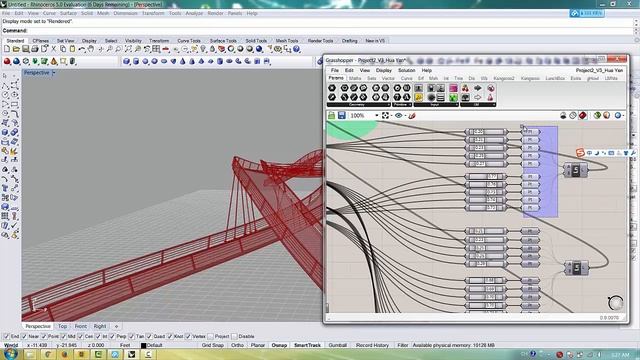Open the Windows Start button
Image resolution: width=640 pixels, height=360 pixels.
pyautogui.click(x=10, y=354)
